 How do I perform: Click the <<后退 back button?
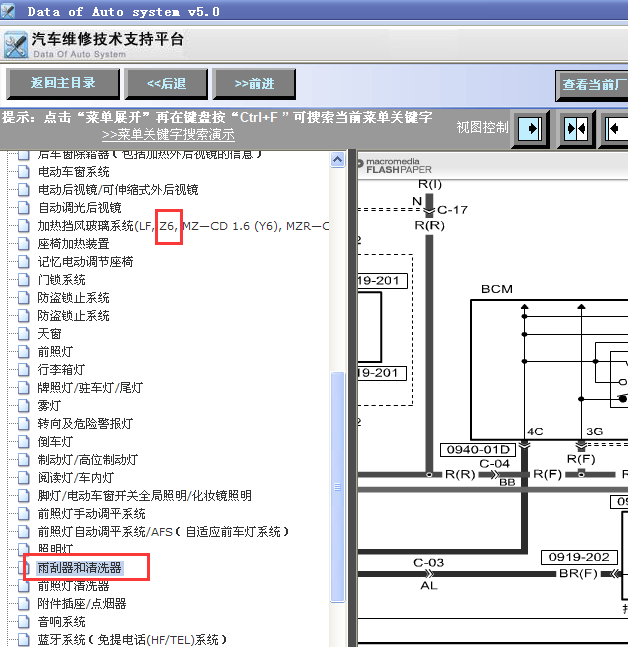pos(166,84)
